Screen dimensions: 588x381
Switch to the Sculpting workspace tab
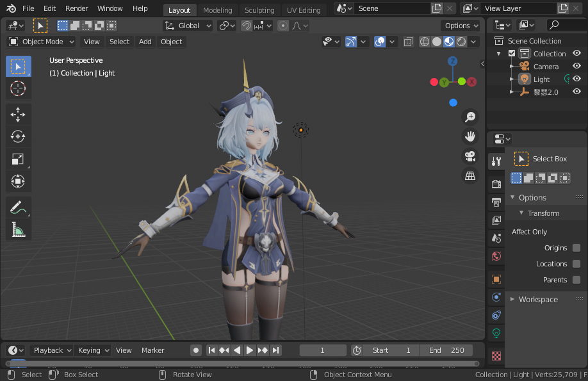[259, 10]
